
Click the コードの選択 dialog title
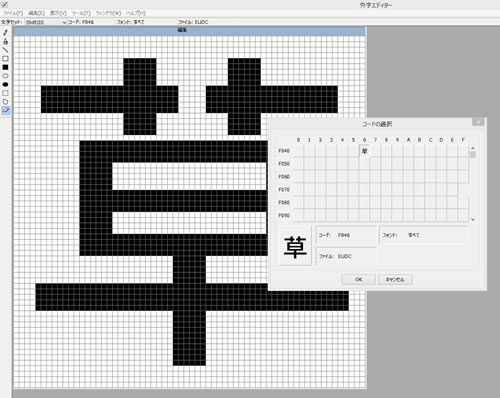[x=377, y=124]
